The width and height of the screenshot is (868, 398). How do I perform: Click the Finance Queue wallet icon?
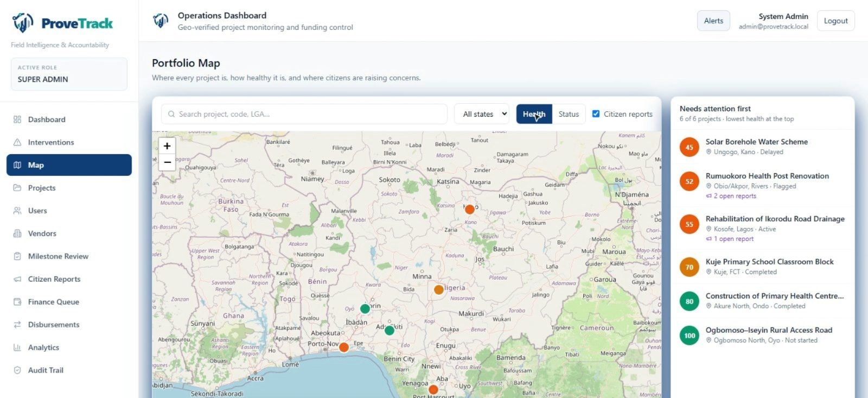click(17, 302)
